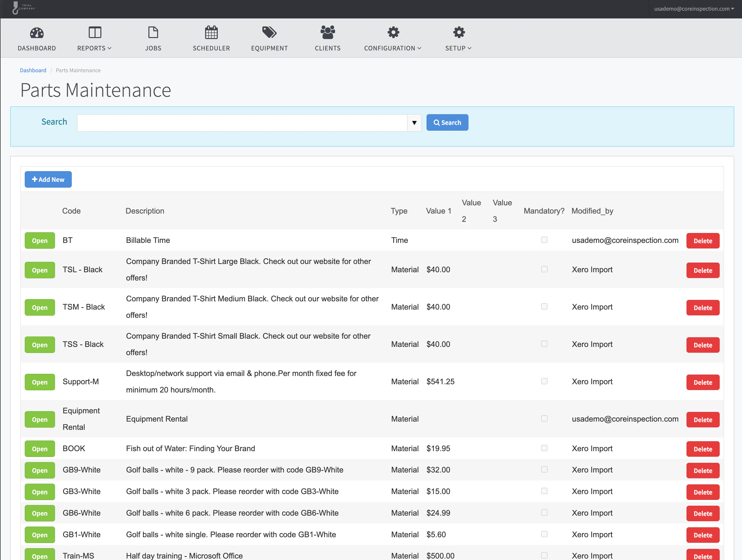Open the usademo@coreinspection.com account dropdown

tap(694, 9)
